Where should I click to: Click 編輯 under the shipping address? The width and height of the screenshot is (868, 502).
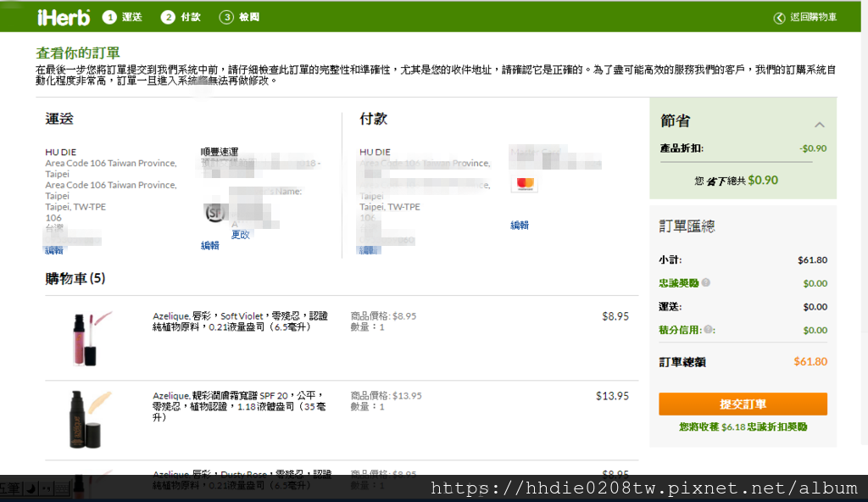tap(54, 250)
